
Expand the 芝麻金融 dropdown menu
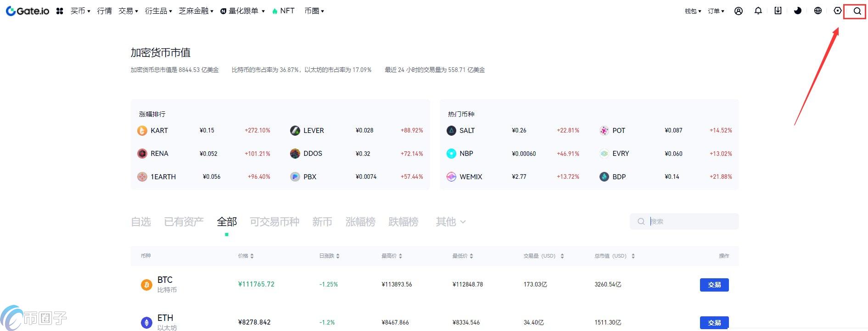tap(196, 11)
